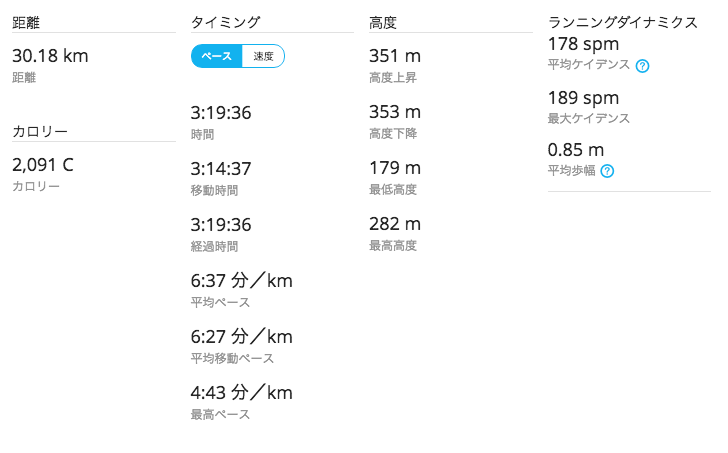Screen dimensions: 728x453
Task: Select the 282 m 最高高度 value
Action: click(x=395, y=224)
